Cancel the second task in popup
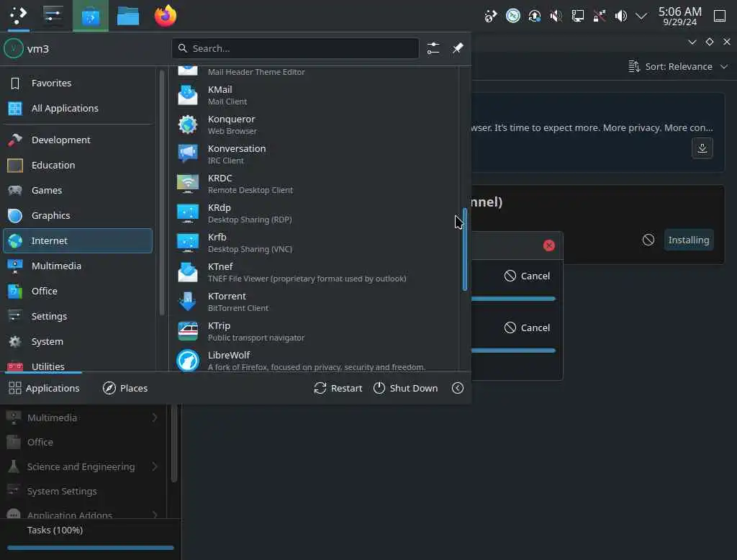 (527, 328)
